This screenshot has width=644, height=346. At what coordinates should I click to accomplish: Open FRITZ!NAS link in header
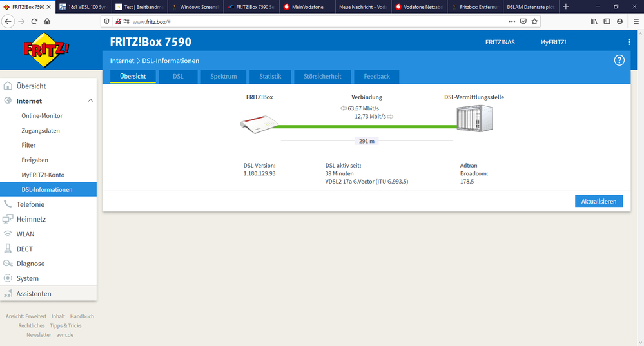point(500,42)
